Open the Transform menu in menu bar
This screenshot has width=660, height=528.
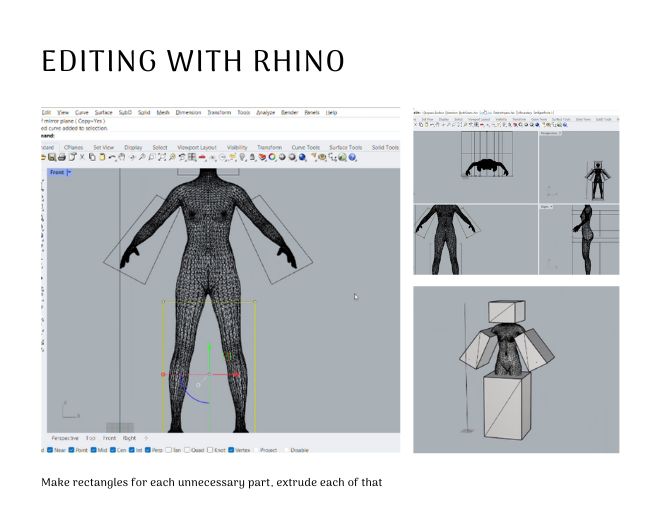click(x=219, y=112)
